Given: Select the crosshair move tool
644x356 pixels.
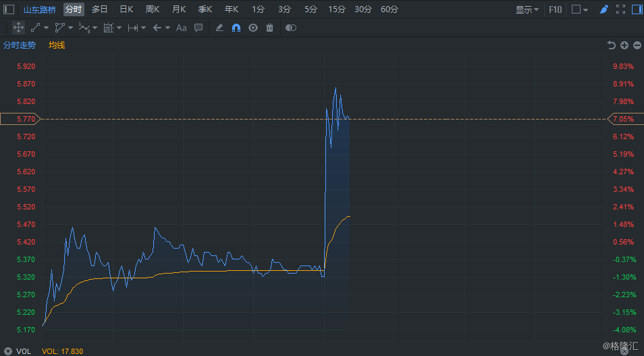Looking at the screenshot, I should pos(18,28).
